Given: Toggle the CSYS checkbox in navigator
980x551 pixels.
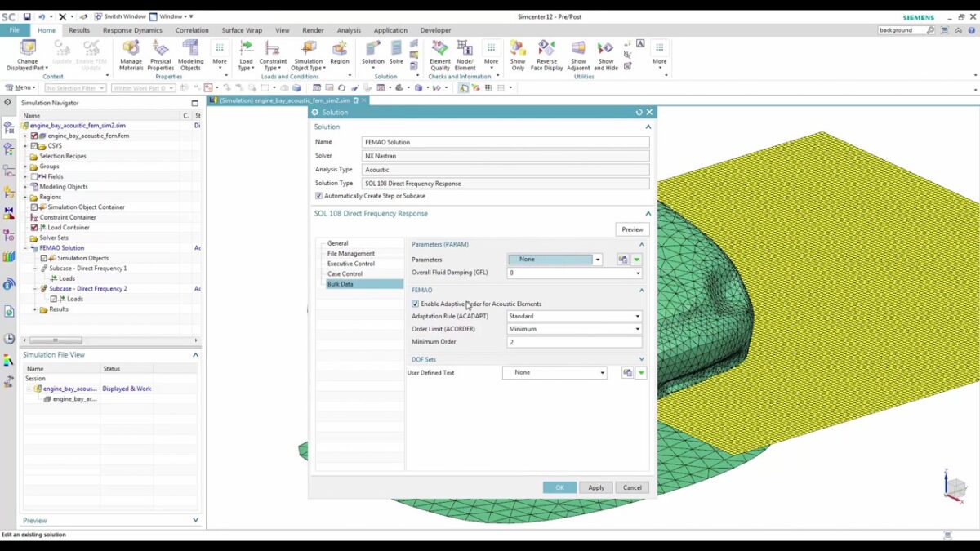Looking at the screenshot, I should tap(33, 146).
